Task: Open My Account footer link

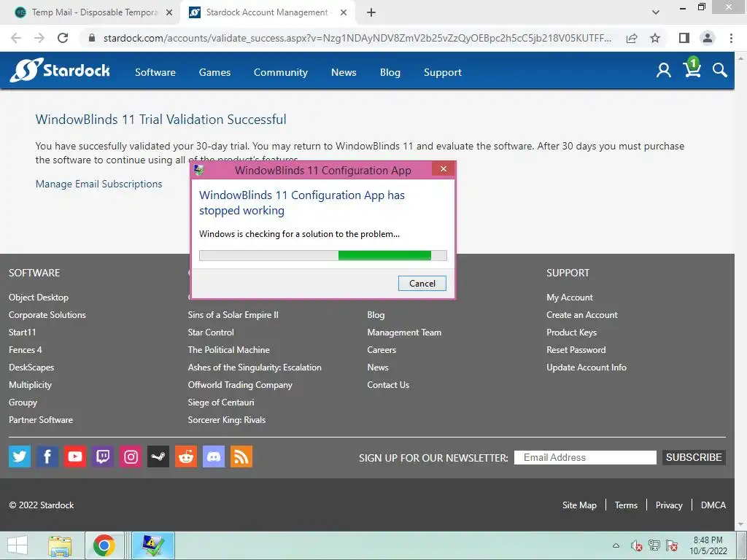Action: coord(569,297)
